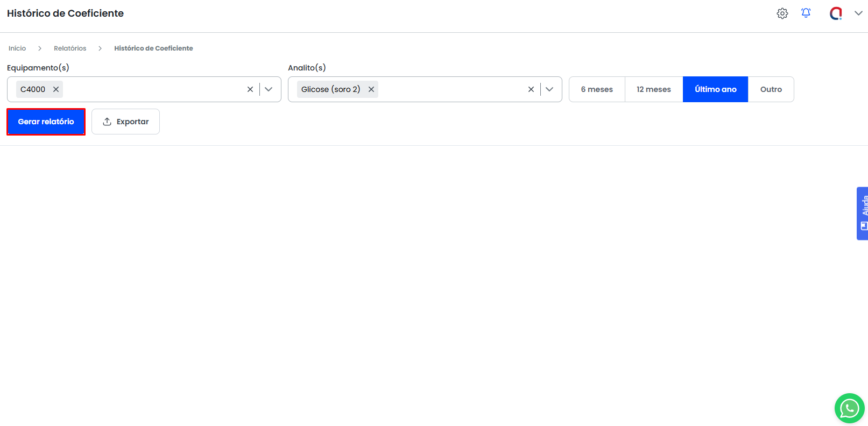Go to Início in breadcrumb
Image resolution: width=868 pixels, height=426 pixels.
17,48
